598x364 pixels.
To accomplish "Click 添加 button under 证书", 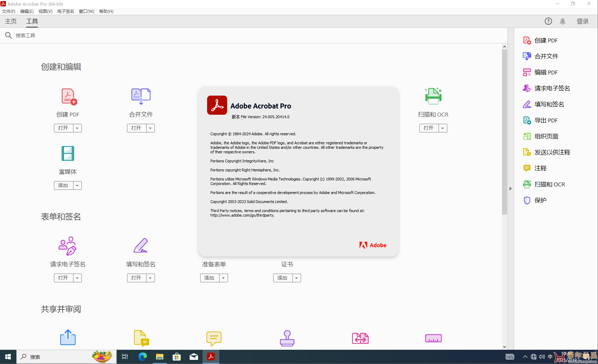I will coord(283,278).
